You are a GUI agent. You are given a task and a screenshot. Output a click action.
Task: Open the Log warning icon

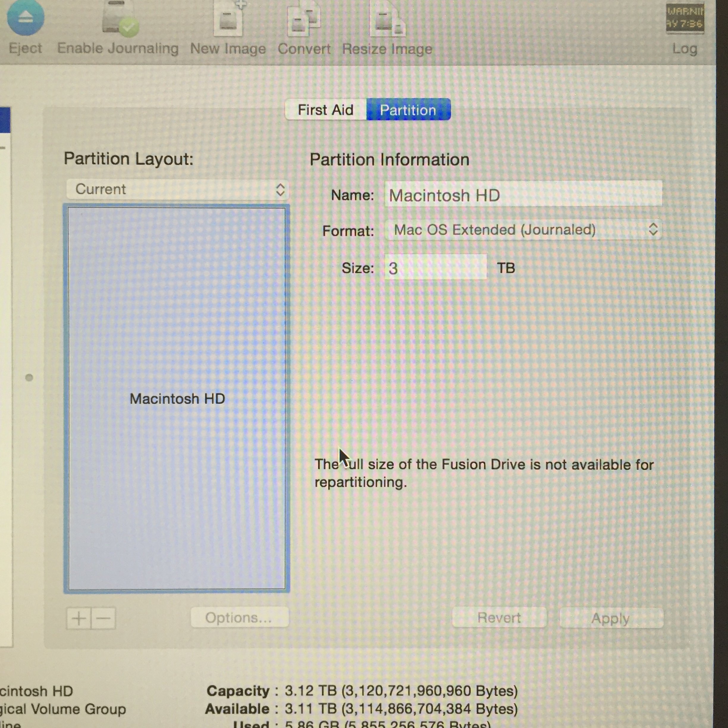tap(685, 18)
